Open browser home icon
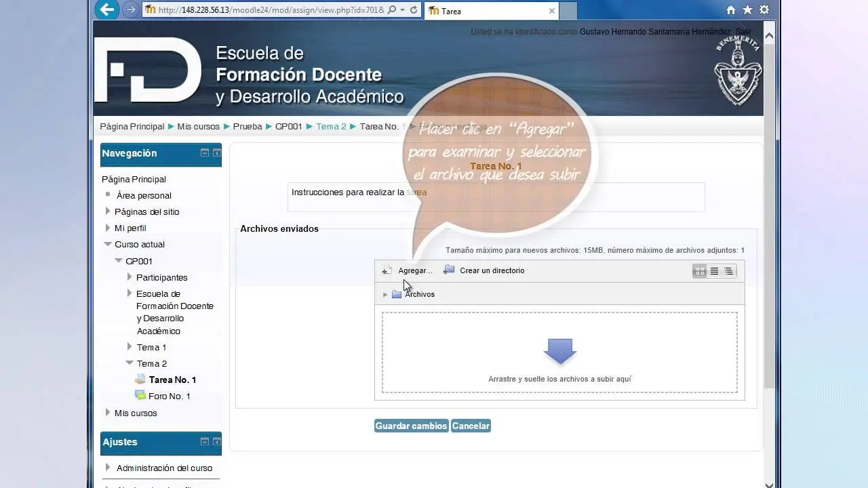This screenshot has width=868, height=488. click(731, 10)
